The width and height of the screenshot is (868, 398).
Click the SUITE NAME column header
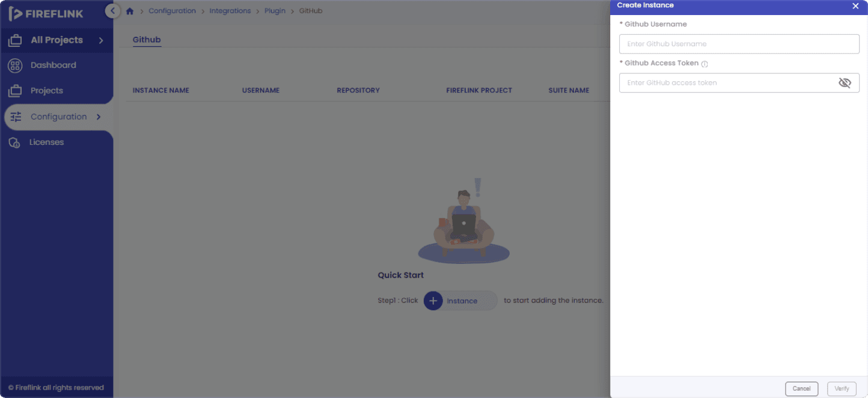[x=569, y=91]
